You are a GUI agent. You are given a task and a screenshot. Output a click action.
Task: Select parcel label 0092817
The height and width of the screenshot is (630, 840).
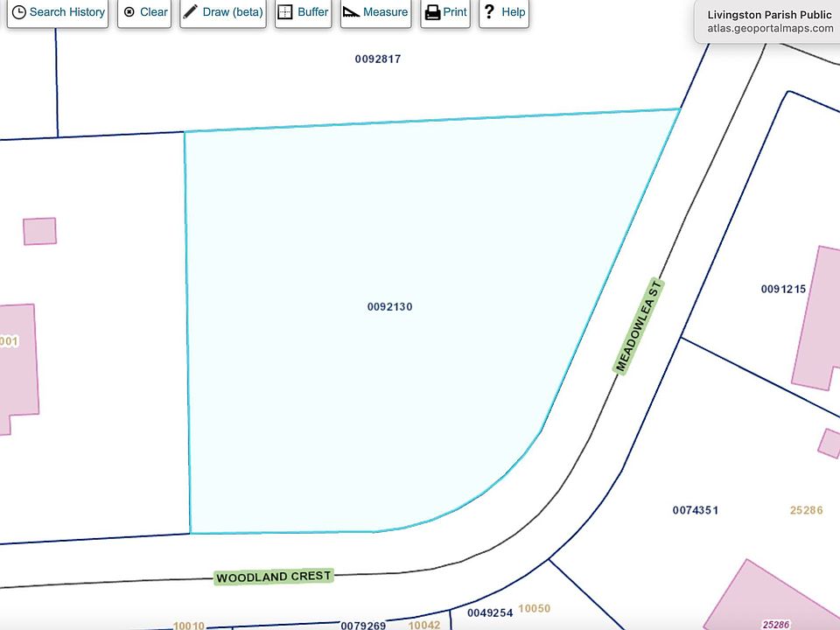click(378, 59)
